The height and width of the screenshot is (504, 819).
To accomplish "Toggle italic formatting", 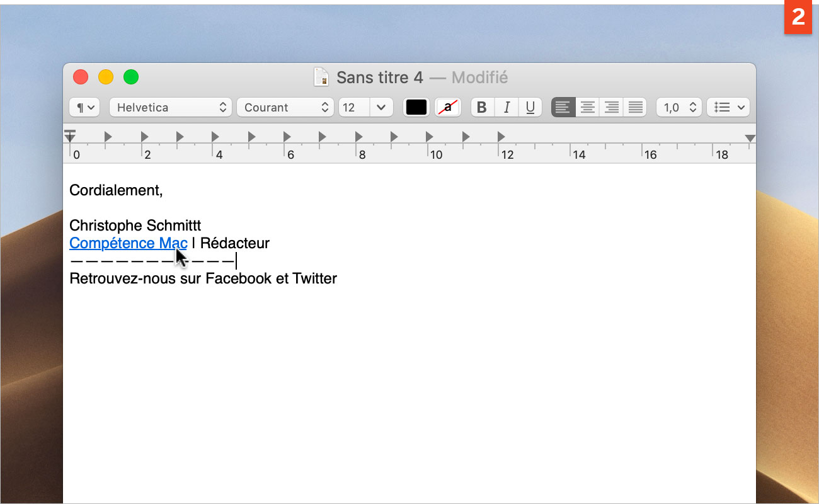I will tap(506, 107).
